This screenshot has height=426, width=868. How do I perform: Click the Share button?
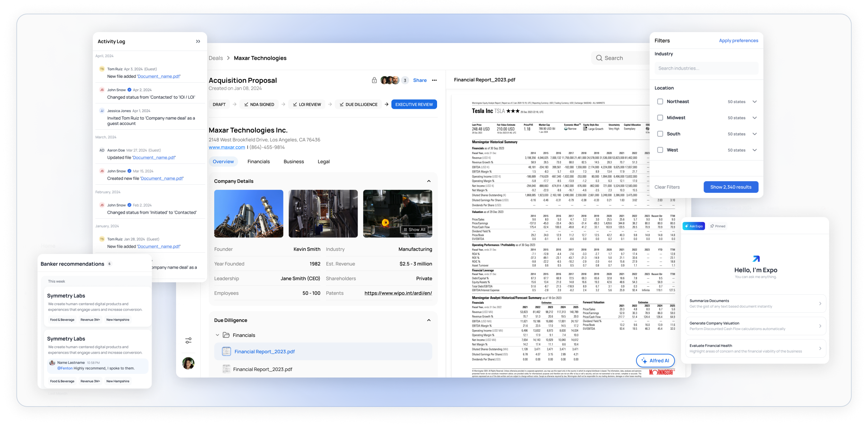tap(420, 80)
